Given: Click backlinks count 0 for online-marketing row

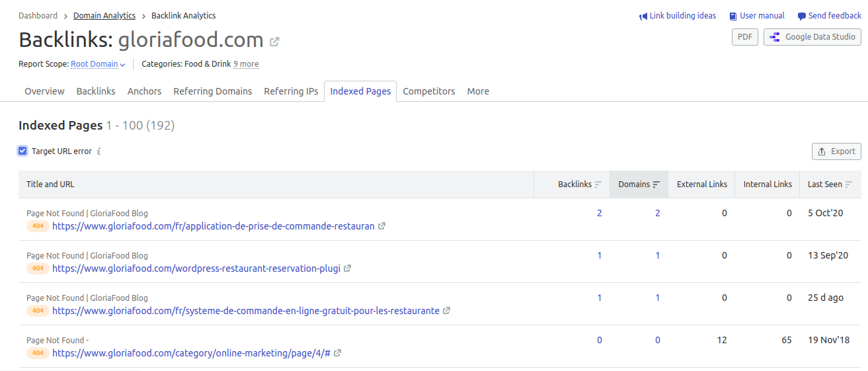Looking at the screenshot, I should coord(600,340).
